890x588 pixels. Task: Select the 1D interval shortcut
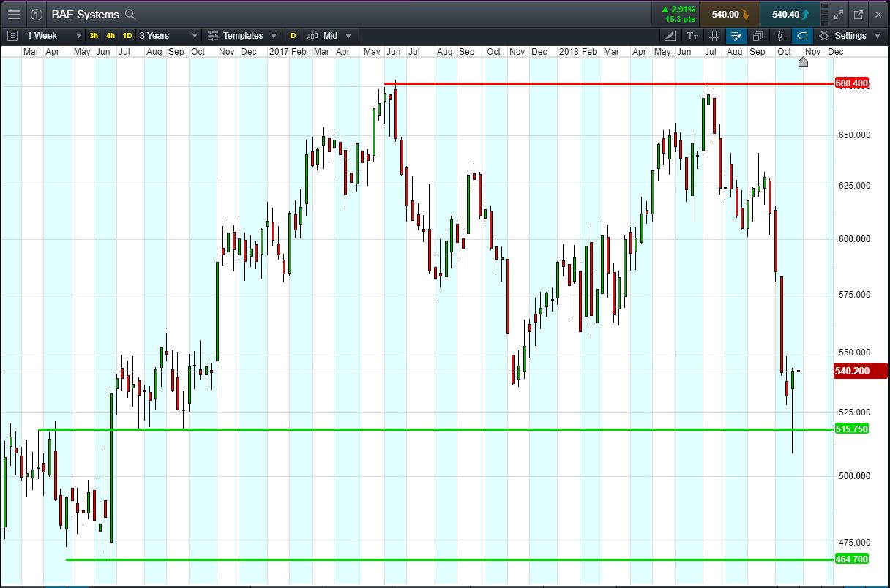coord(127,35)
